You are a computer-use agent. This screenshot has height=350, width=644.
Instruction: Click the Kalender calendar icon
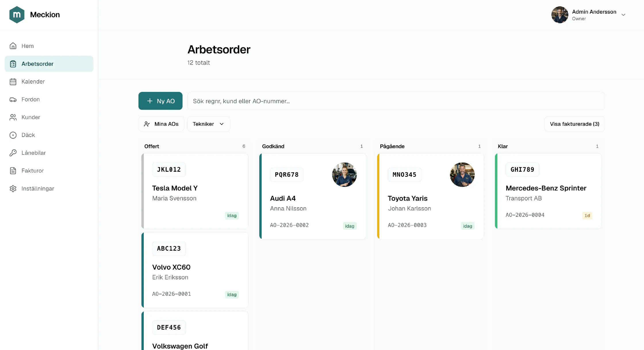pyautogui.click(x=13, y=82)
